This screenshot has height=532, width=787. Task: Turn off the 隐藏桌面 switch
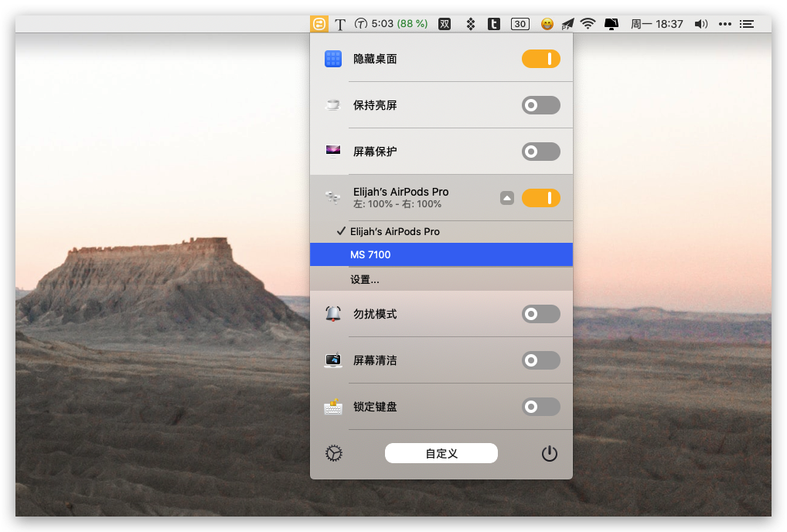(541, 59)
